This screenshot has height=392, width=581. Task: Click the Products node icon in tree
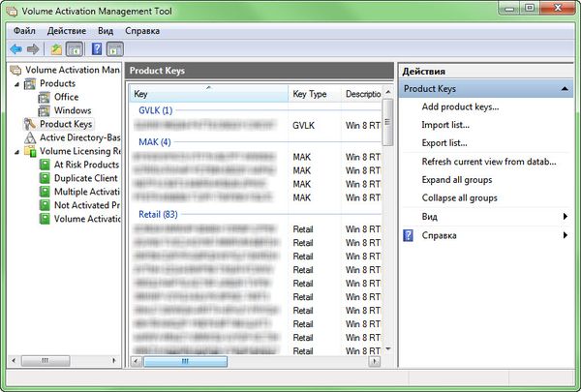[x=30, y=84]
